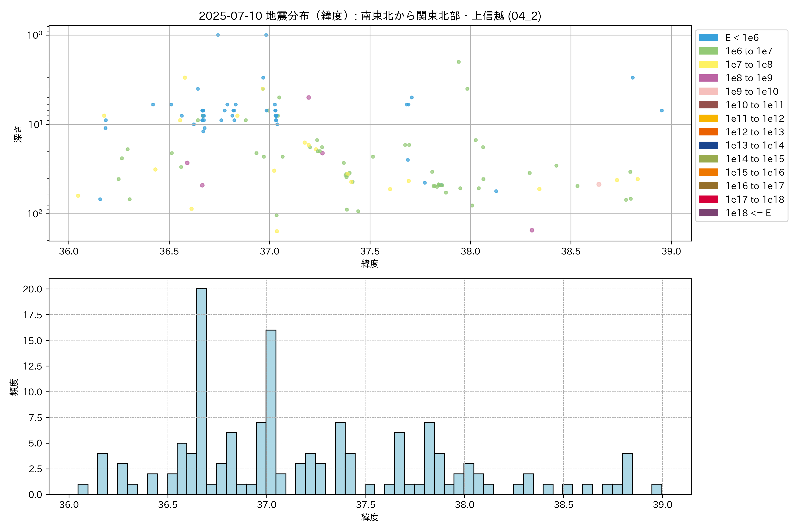Click the 頻度 y-axis label of histogram
798x532 pixels.
coord(14,387)
